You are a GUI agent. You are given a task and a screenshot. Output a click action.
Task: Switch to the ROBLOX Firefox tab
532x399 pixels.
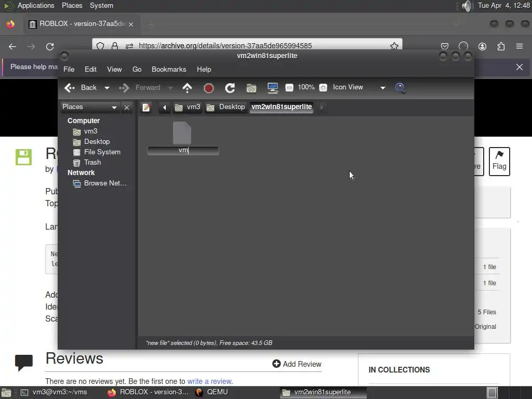click(x=82, y=24)
